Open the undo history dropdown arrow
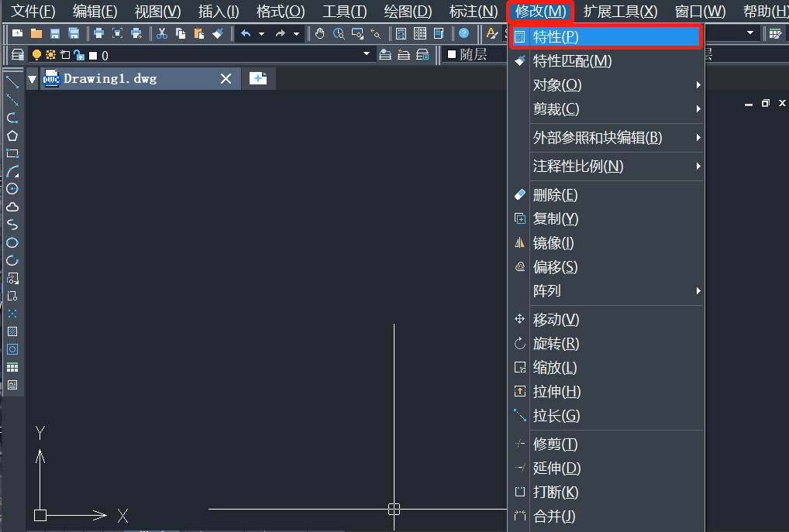 (x=261, y=33)
